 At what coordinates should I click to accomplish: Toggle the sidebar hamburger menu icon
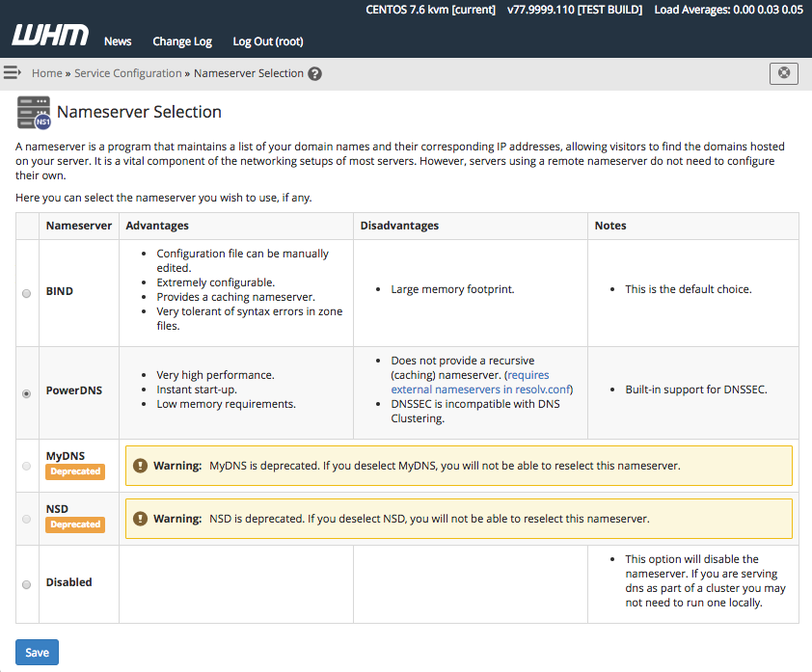click(13, 73)
